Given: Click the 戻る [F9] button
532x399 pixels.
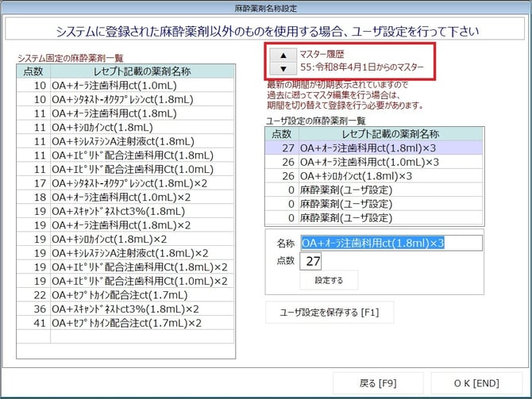Looking at the screenshot, I should [378, 383].
